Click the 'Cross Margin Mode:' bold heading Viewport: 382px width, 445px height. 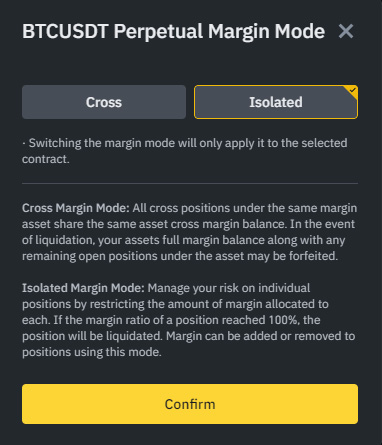[x=76, y=208]
